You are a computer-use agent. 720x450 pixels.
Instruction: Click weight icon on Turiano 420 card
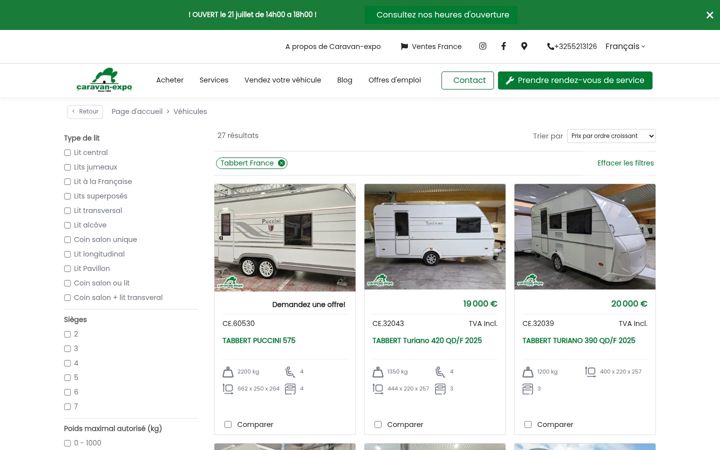click(378, 372)
